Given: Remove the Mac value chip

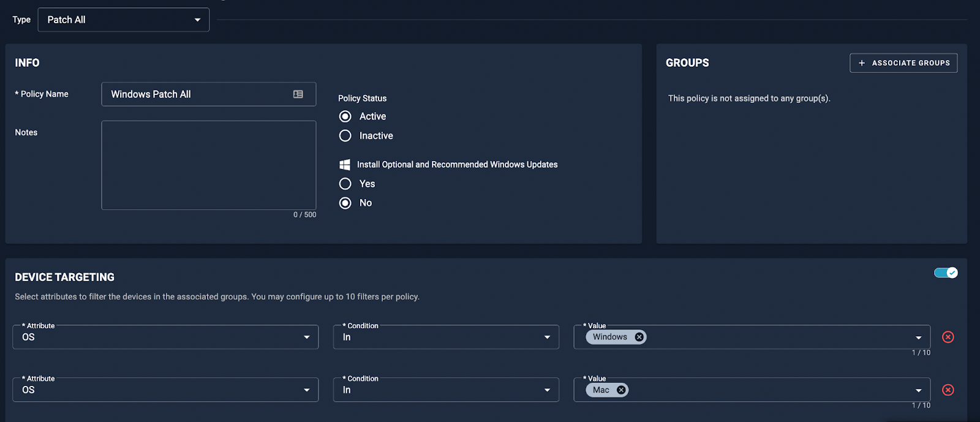Looking at the screenshot, I should 621,390.
